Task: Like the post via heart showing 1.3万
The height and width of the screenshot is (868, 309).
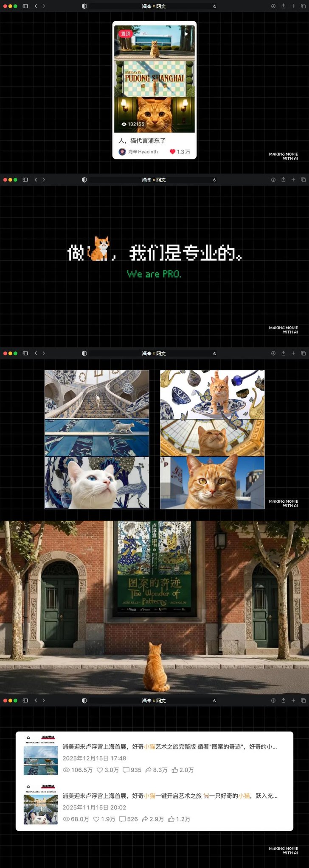Action: click(x=172, y=152)
